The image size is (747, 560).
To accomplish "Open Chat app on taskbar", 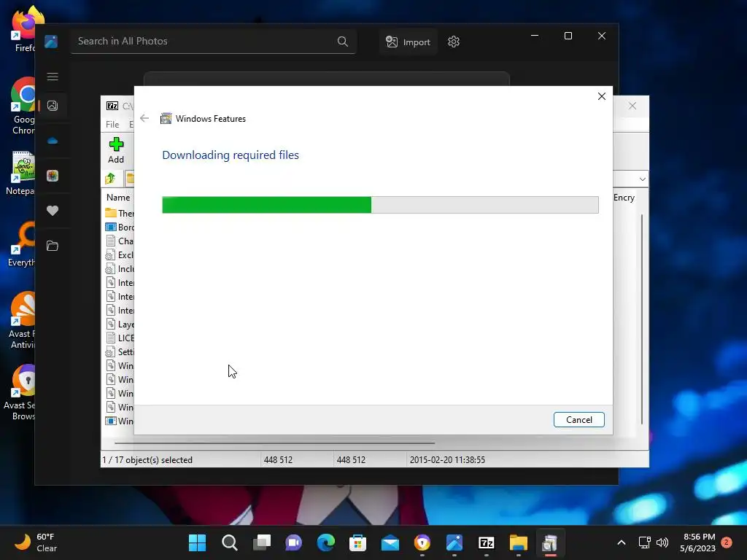I will click(293, 542).
